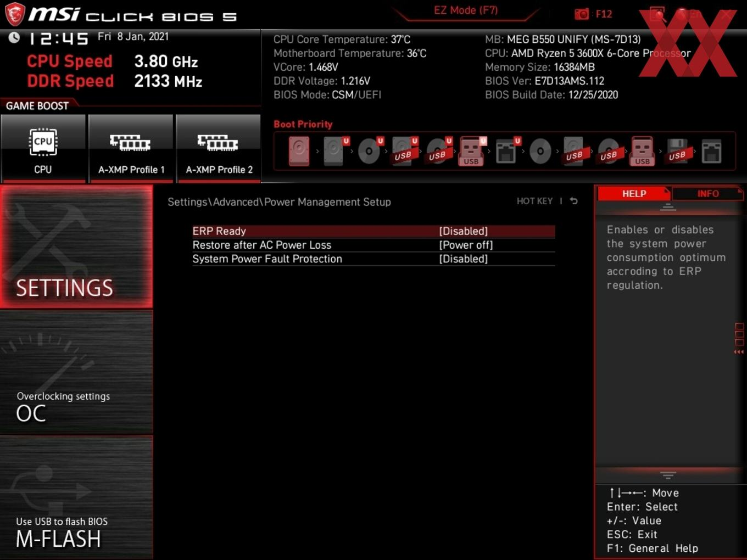The image size is (747, 560).
Task: Toggle the CPU Game Boost button
Action: coord(43,148)
